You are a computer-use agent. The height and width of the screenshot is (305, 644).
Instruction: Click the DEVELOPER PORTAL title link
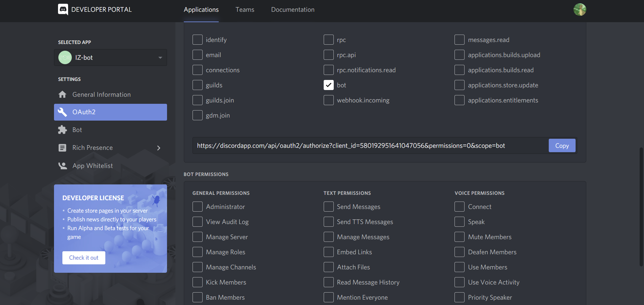[102, 10]
